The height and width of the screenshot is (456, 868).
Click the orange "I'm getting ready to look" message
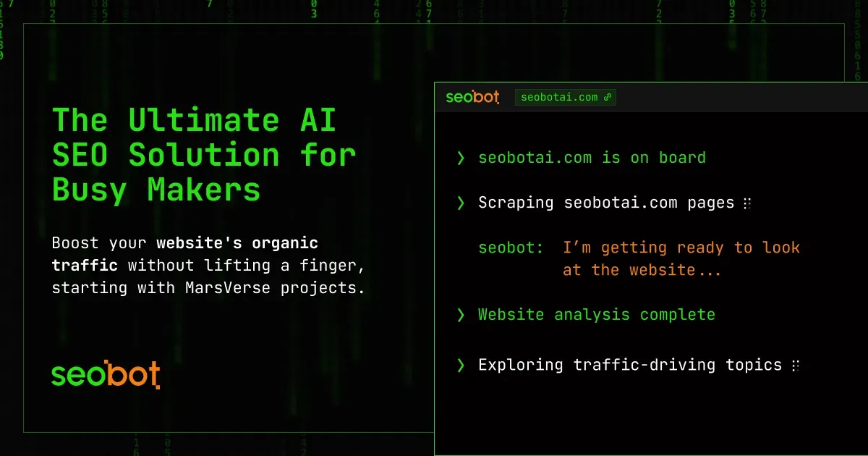pos(681,248)
